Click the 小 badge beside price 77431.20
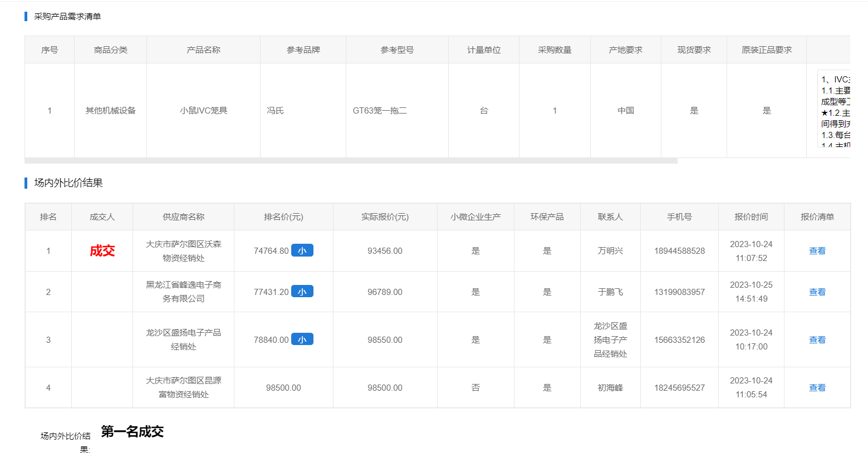The image size is (868, 453). pos(302,292)
